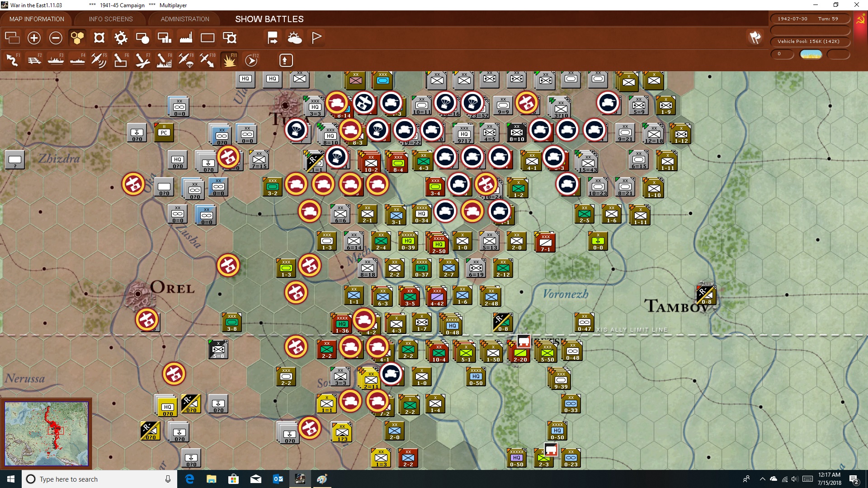
Task: Open the MAP INFORMATION tab
Action: tap(37, 19)
